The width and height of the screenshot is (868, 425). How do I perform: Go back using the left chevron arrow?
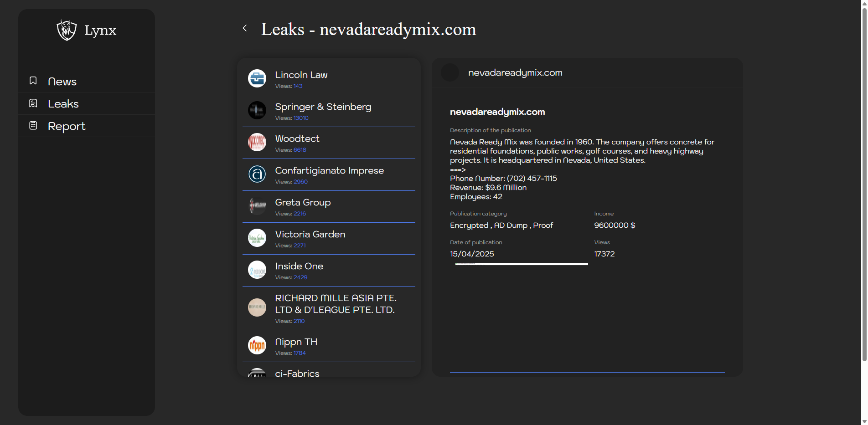click(x=245, y=28)
